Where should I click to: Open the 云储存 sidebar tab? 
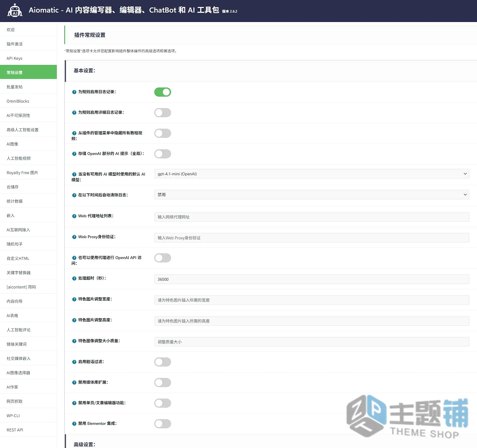(x=29, y=187)
